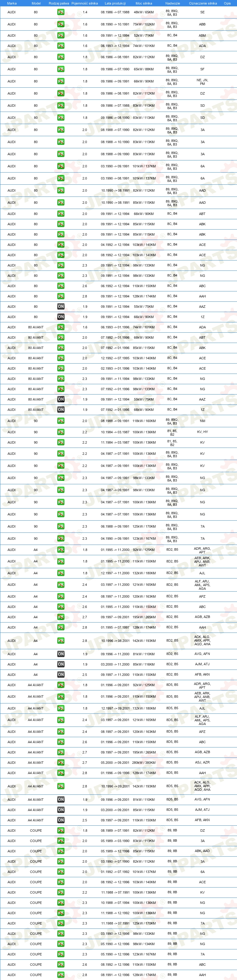Screen dimensions: 237x980
Task: Click power value 118kW / 160KM
Action: (144, 421)
